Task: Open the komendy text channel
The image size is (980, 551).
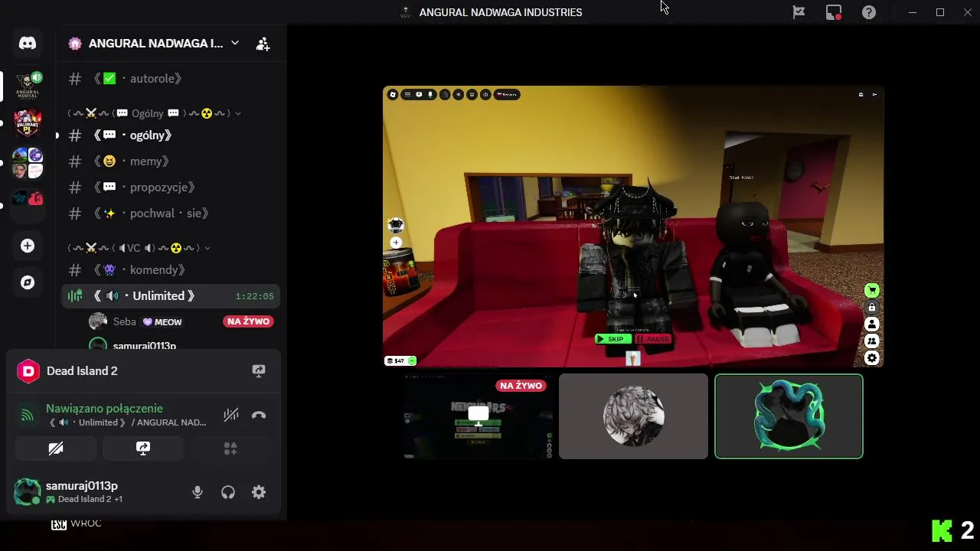Action: point(170,270)
